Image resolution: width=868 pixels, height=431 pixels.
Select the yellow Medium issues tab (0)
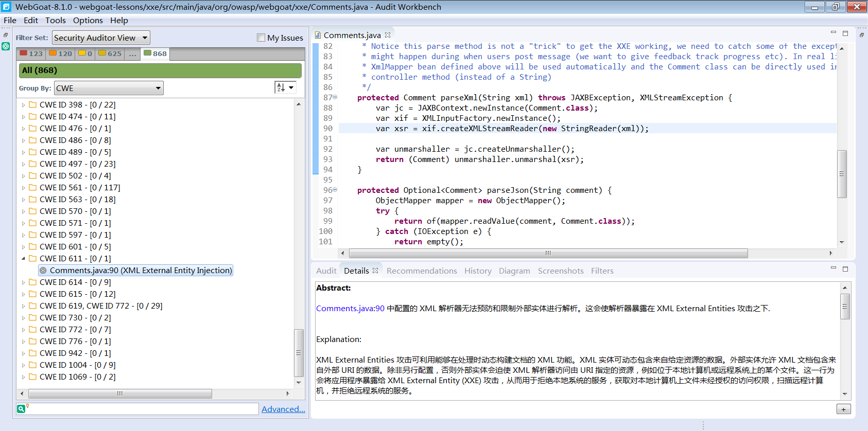(85, 53)
